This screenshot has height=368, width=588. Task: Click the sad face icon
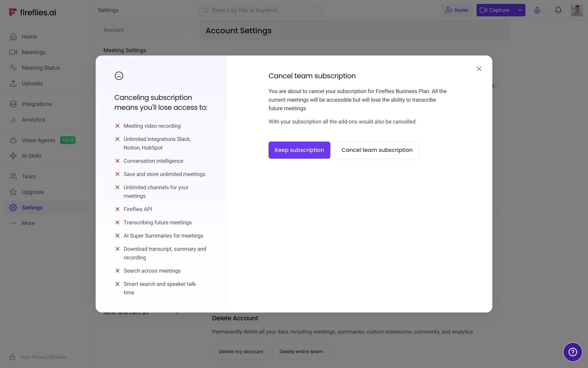click(x=119, y=76)
